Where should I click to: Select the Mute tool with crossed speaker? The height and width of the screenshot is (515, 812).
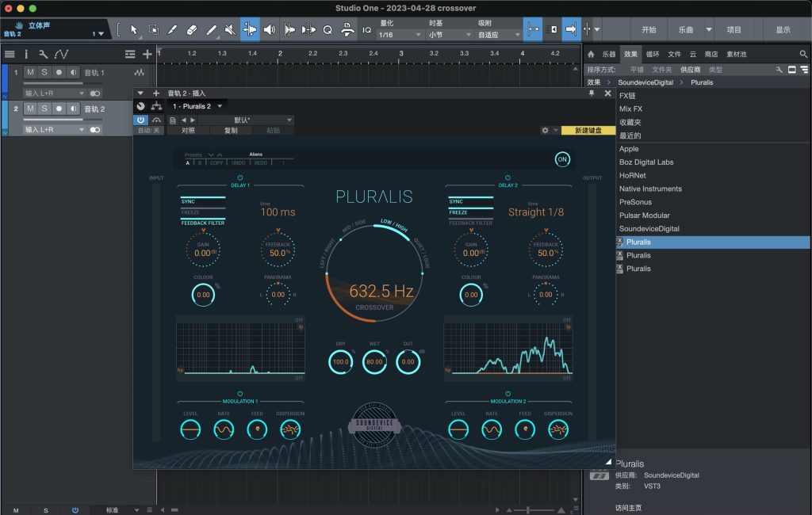coord(230,29)
